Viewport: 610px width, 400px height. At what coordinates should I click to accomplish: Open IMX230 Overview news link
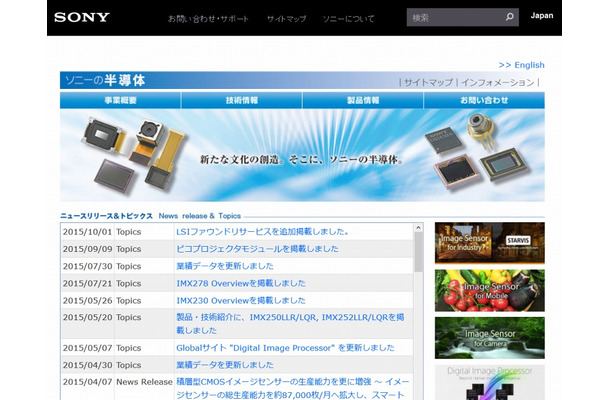241,300
